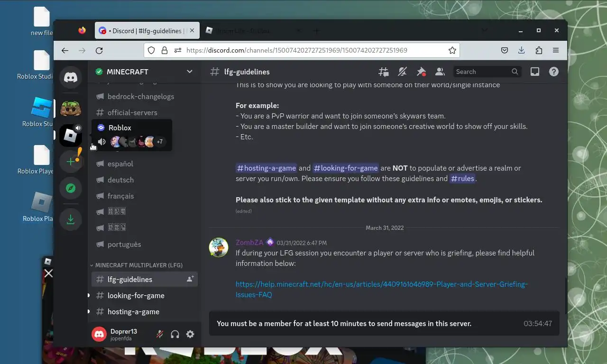Open hosting-a-game channel in sidebar

click(x=145, y=311)
